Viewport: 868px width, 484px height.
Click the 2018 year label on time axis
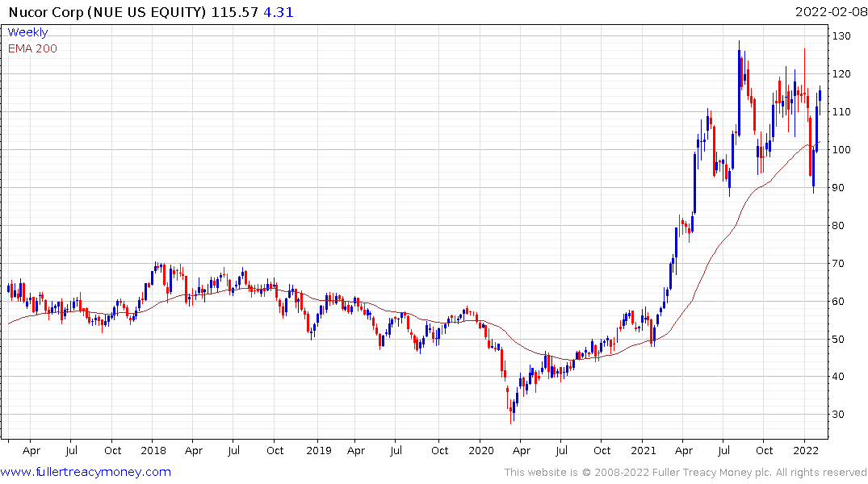point(153,450)
